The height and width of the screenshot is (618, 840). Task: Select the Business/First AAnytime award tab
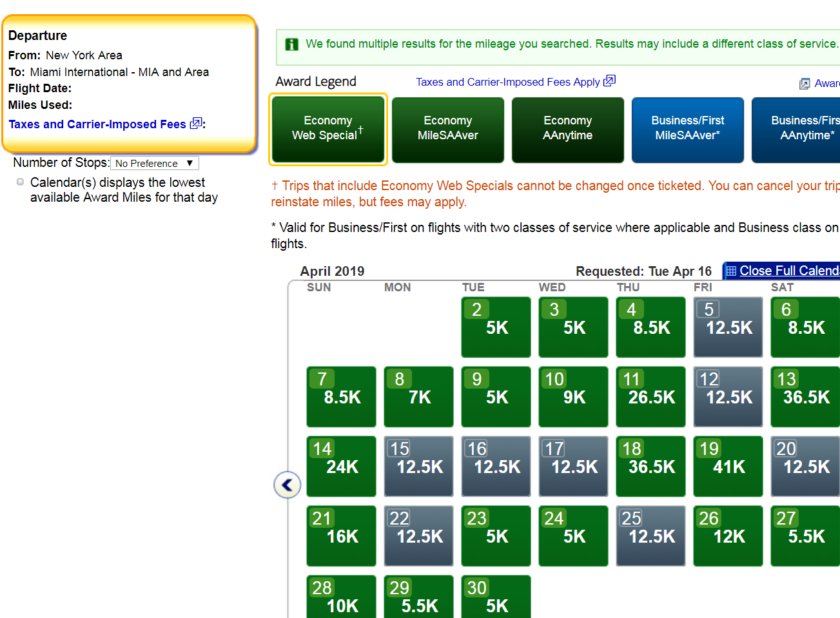click(796, 130)
